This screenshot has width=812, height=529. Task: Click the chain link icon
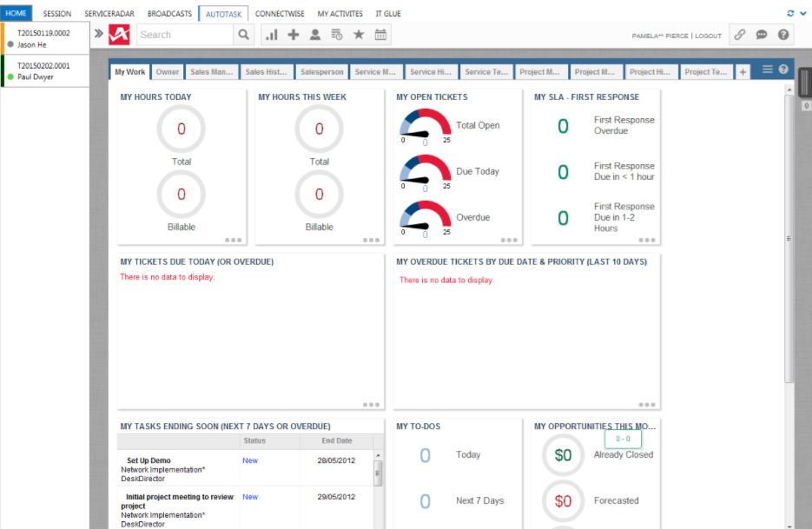pos(739,35)
